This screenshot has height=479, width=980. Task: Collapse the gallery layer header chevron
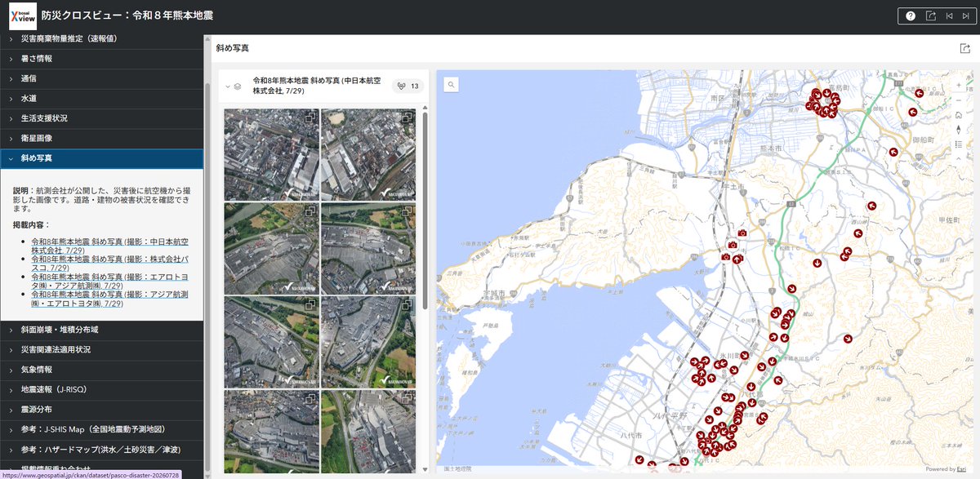[226, 86]
